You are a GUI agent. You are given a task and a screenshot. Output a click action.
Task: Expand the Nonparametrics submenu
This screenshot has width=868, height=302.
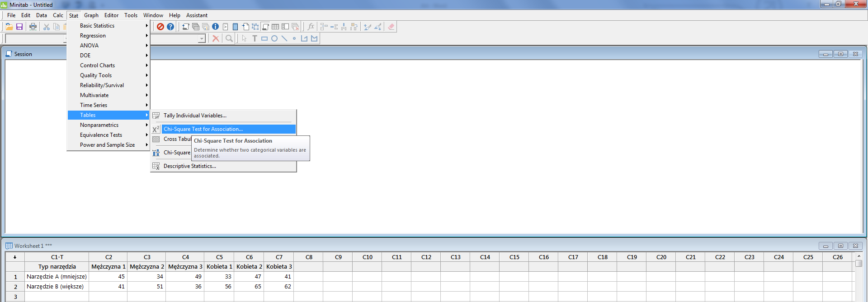108,125
